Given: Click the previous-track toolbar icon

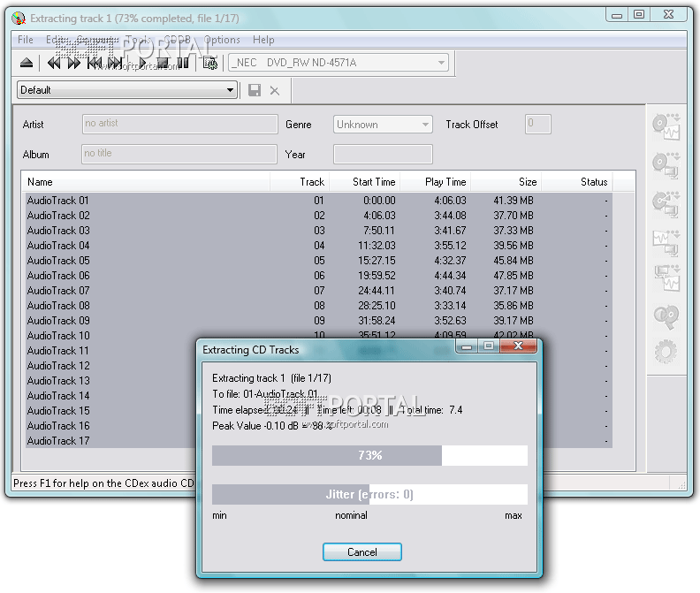Looking at the screenshot, I should pos(95,63).
